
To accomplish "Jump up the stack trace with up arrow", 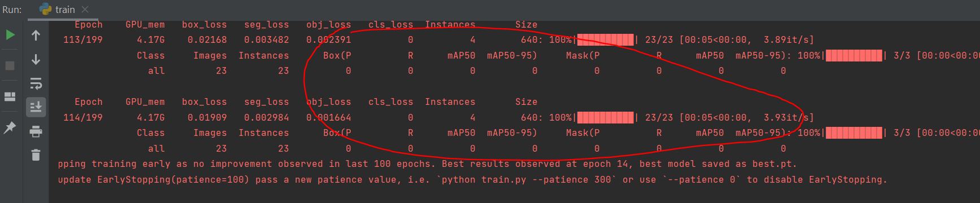I will (36, 35).
